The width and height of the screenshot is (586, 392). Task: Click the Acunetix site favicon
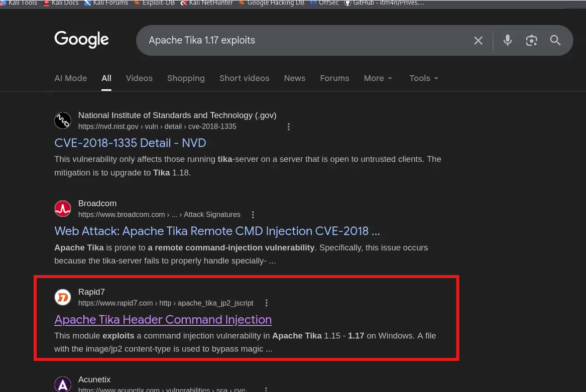pos(62,384)
